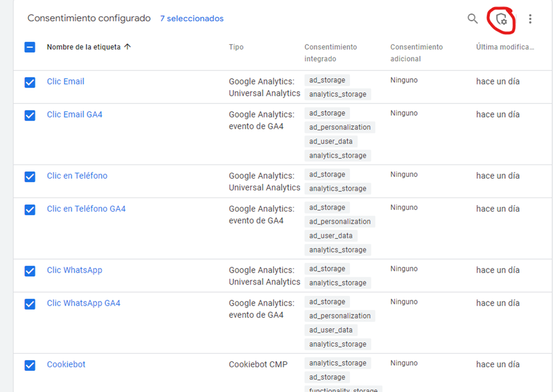Click the Última modifica... column header

coord(505,47)
